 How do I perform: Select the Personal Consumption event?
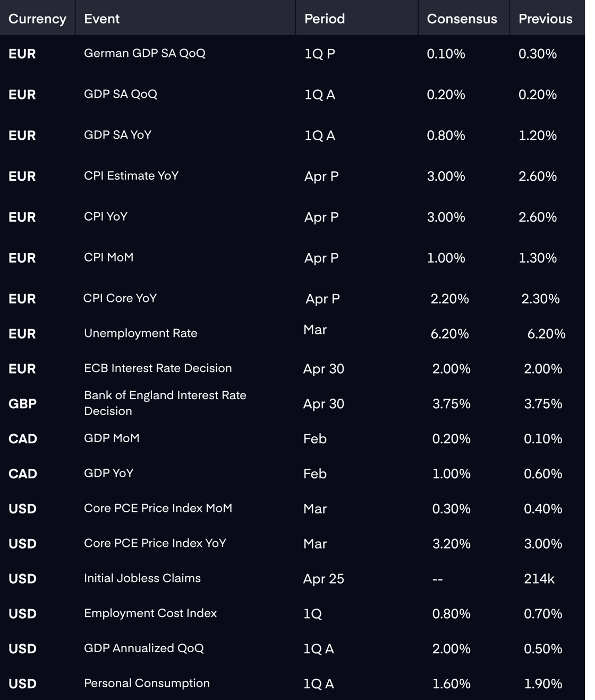(147, 683)
